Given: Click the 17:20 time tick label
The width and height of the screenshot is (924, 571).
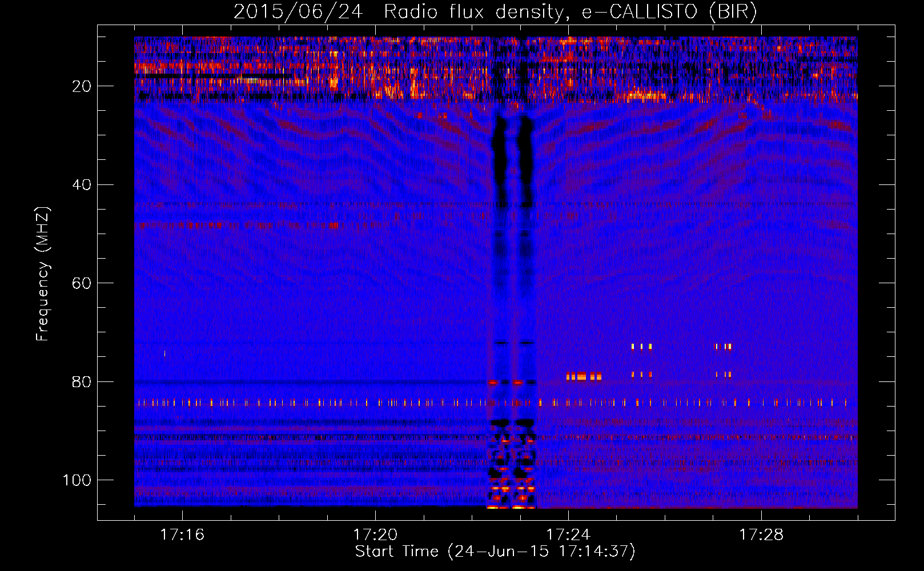Looking at the screenshot, I should pyautogui.click(x=375, y=534).
